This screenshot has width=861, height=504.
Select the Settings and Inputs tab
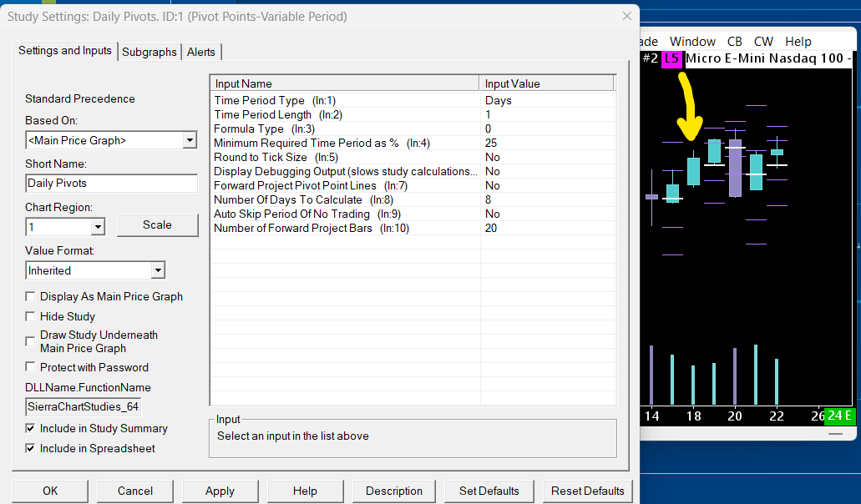[65, 50]
